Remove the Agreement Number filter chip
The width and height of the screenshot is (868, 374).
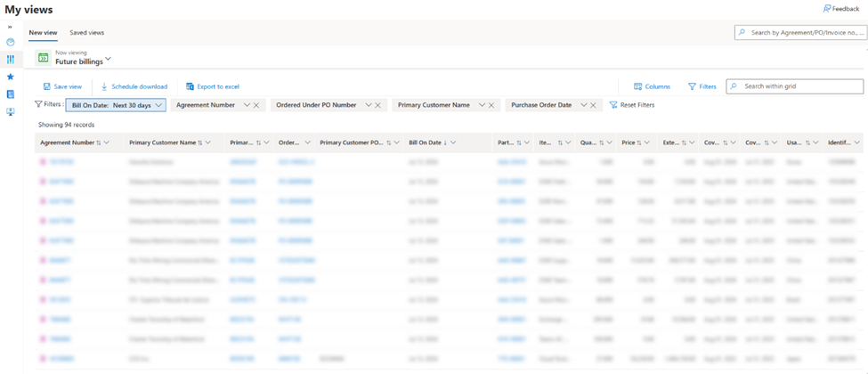click(256, 105)
